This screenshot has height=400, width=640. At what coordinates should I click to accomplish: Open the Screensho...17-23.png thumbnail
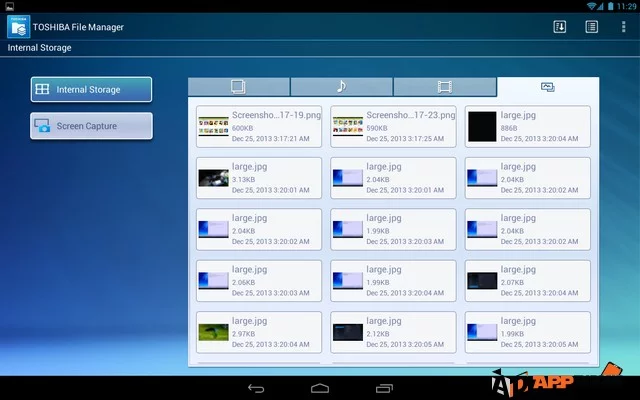pyautogui.click(x=348, y=127)
